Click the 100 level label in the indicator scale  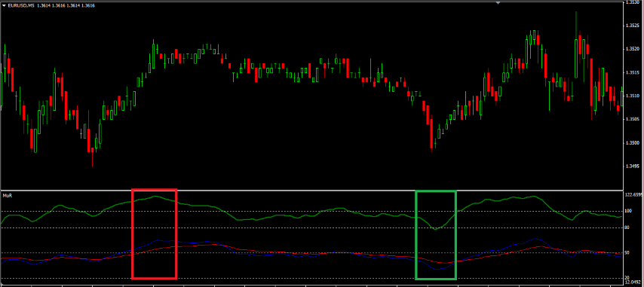pyautogui.click(x=628, y=211)
